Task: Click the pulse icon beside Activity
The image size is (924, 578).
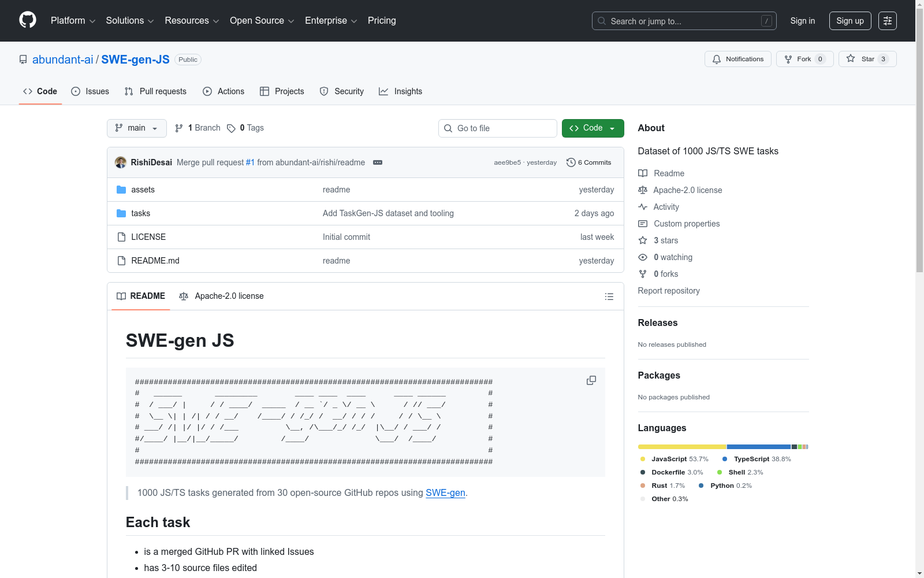Action: pos(643,207)
